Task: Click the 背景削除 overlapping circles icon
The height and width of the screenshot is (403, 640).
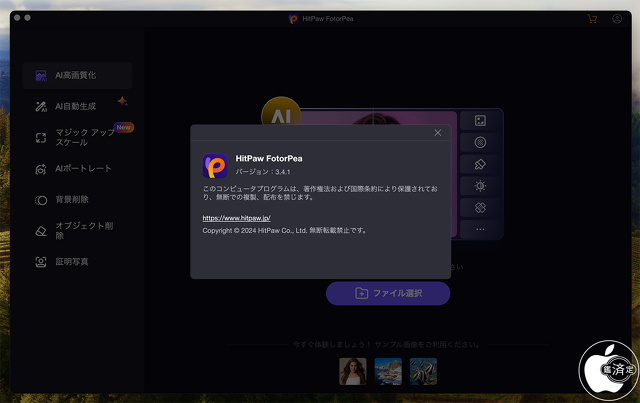Action: pos(41,200)
